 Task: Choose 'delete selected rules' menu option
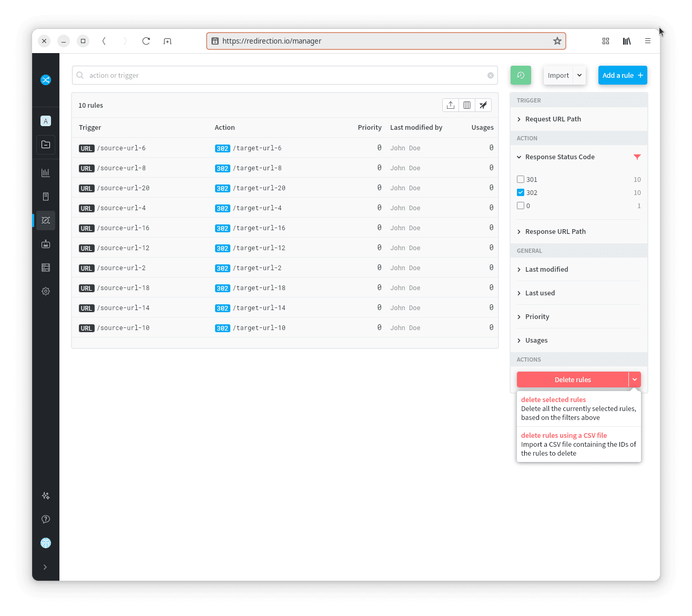tap(579, 408)
